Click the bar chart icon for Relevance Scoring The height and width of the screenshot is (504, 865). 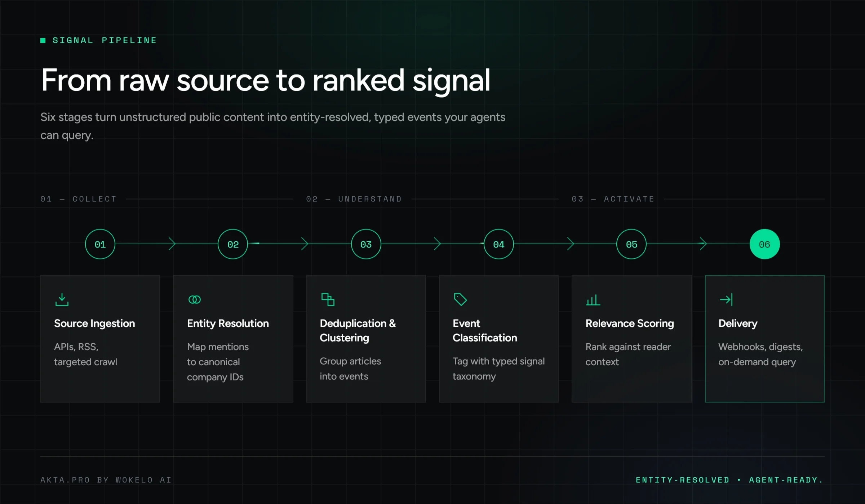pyautogui.click(x=593, y=300)
